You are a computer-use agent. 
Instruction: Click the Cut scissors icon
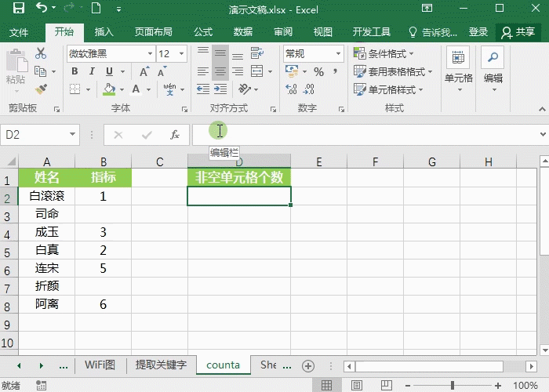pos(41,53)
